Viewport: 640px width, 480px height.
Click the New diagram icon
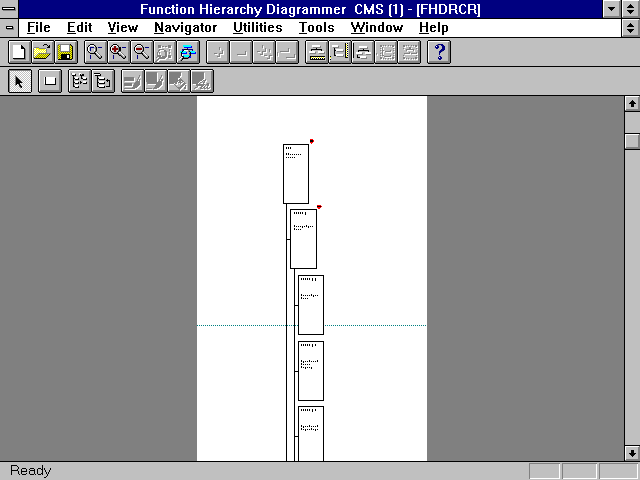tap(18, 52)
